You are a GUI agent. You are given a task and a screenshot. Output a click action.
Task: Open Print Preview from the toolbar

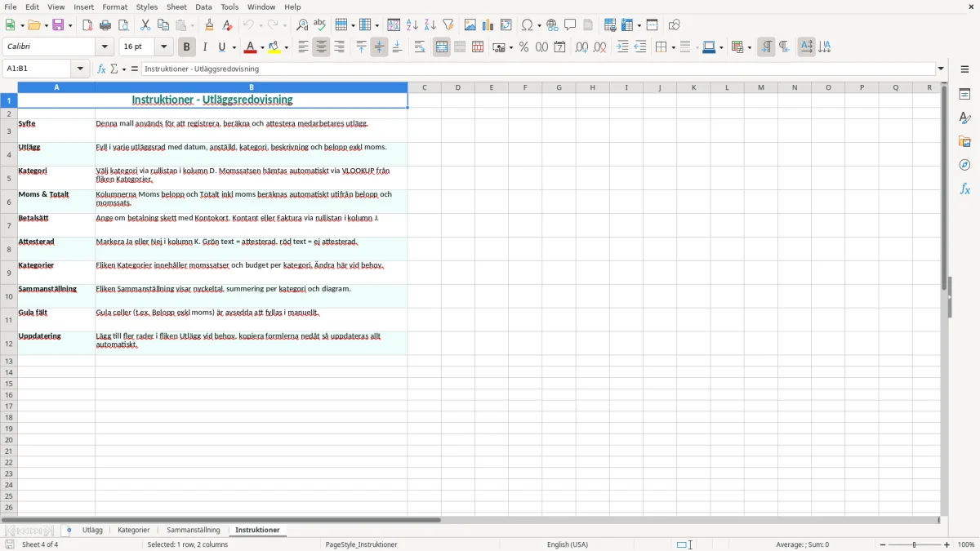coord(123,25)
